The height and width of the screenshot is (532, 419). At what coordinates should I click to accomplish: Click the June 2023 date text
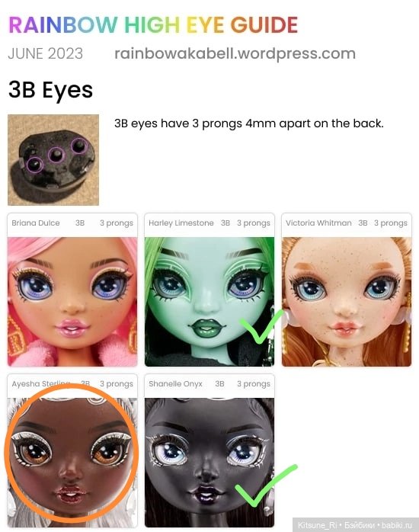point(46,53)
